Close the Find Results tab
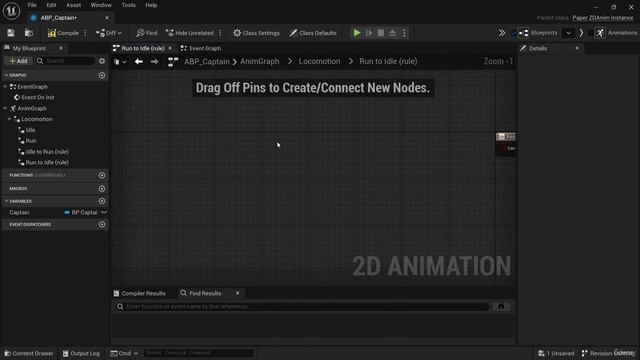640x360 pixels. point(238,293)
